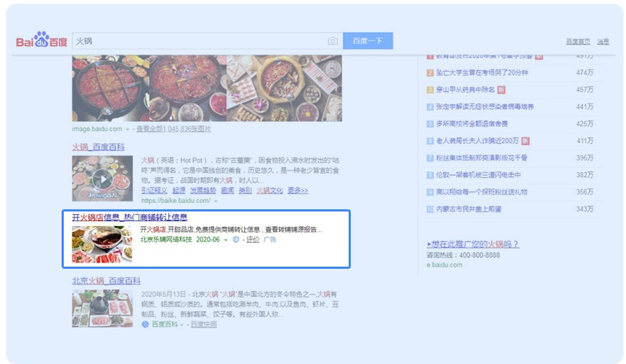Open 百度首页 link in header

(x=578, y=41)
